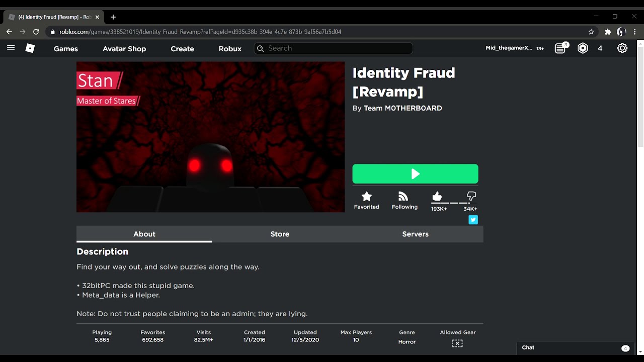Open the Mid_thegamerX profile link
The width and height of the screenshot is (644, 362).
click(509, 48)
